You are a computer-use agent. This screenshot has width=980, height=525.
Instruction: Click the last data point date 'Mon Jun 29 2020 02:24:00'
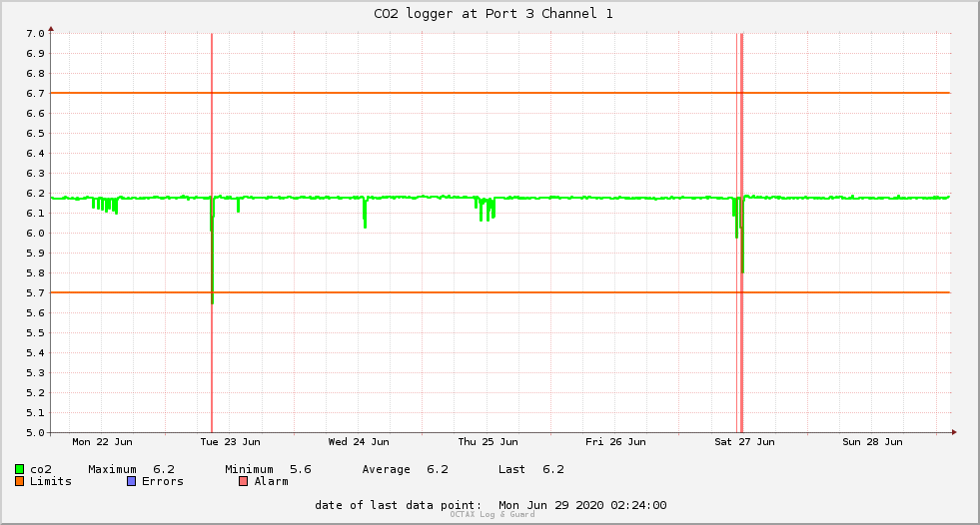(582, 505)
